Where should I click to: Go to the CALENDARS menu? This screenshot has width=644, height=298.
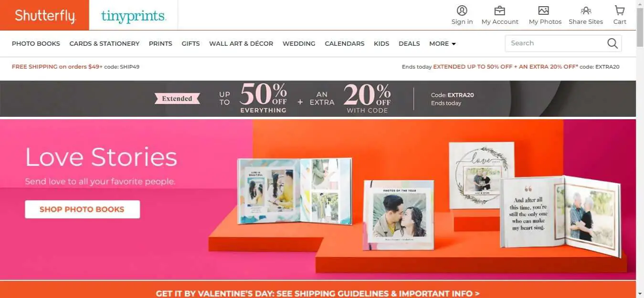click(x=345, y=43)
